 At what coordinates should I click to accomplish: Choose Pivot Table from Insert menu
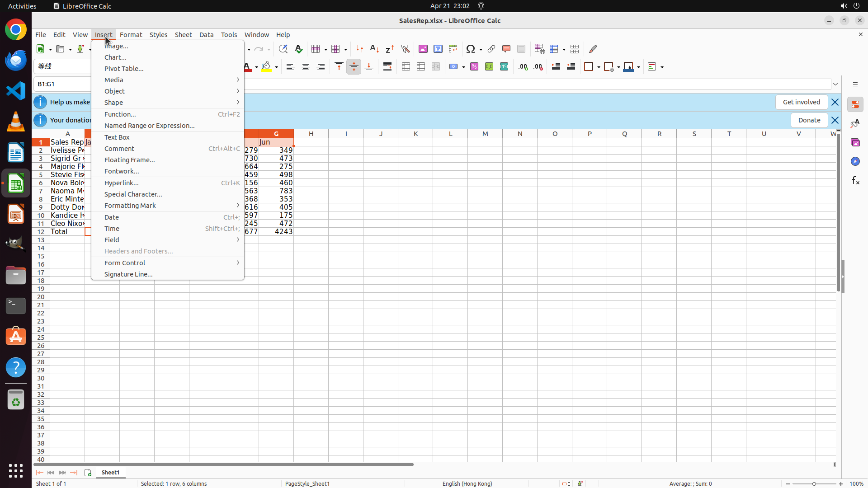pyautogui.click(x=124, y=69)
